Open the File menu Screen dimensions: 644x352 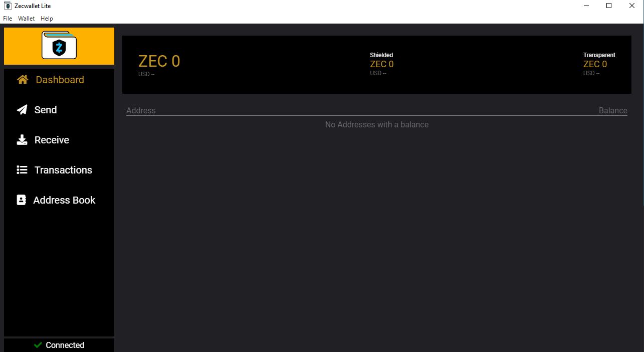tap(8, 19)
